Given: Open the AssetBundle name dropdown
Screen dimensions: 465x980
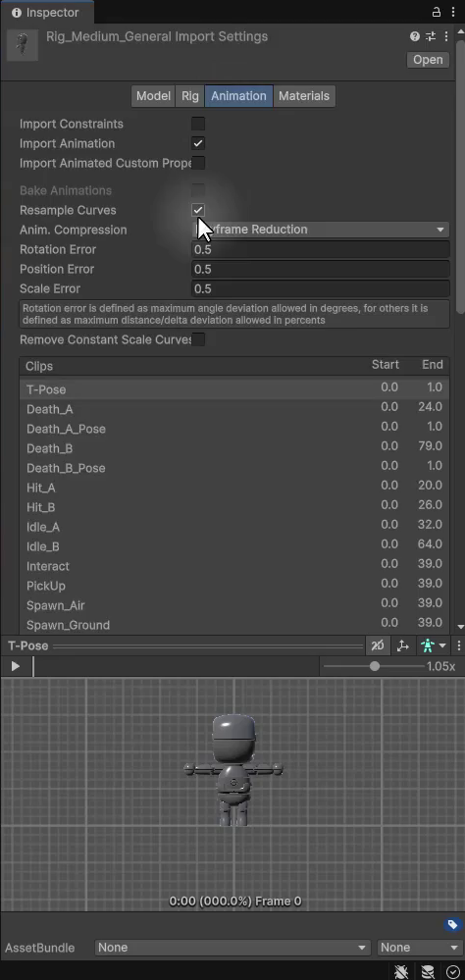Looking at the screenshot, I should [x=232, y=948].
